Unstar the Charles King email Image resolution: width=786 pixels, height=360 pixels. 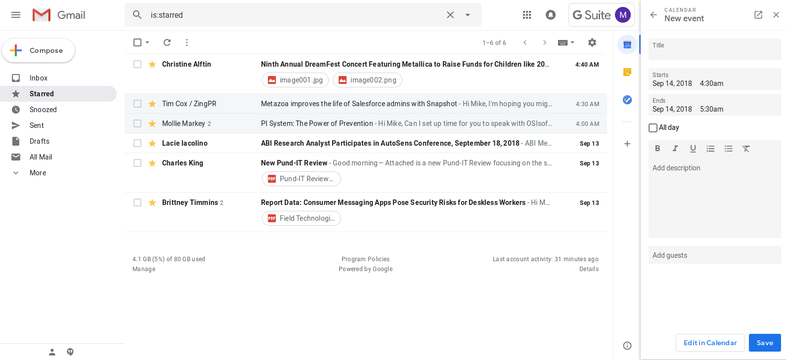click(x=152, y=163)
